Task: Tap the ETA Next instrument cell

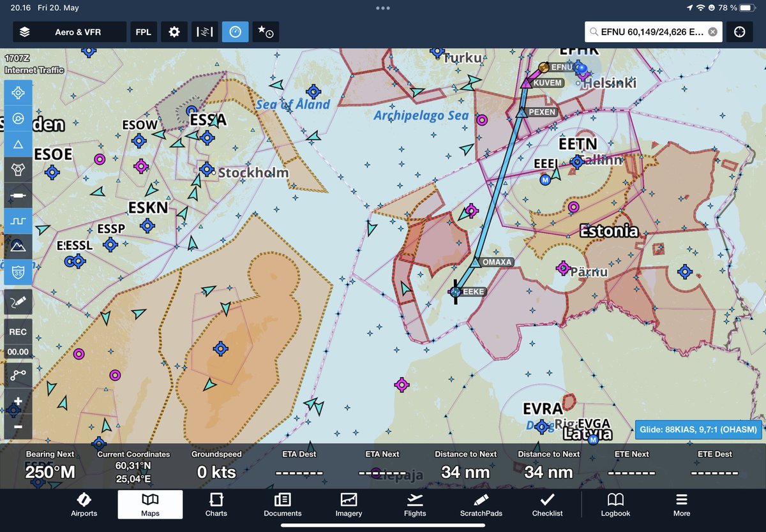Action: [382, 466]
